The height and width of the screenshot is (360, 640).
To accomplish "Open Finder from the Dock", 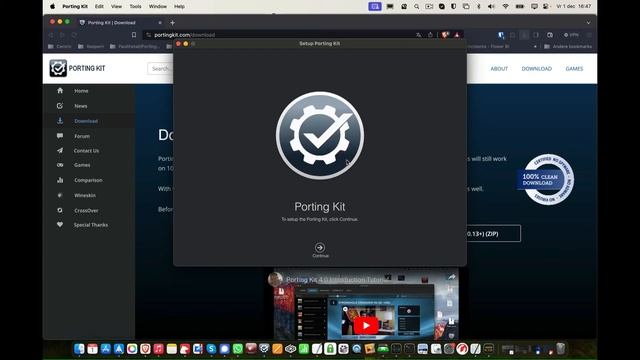I will click(79, 349).
